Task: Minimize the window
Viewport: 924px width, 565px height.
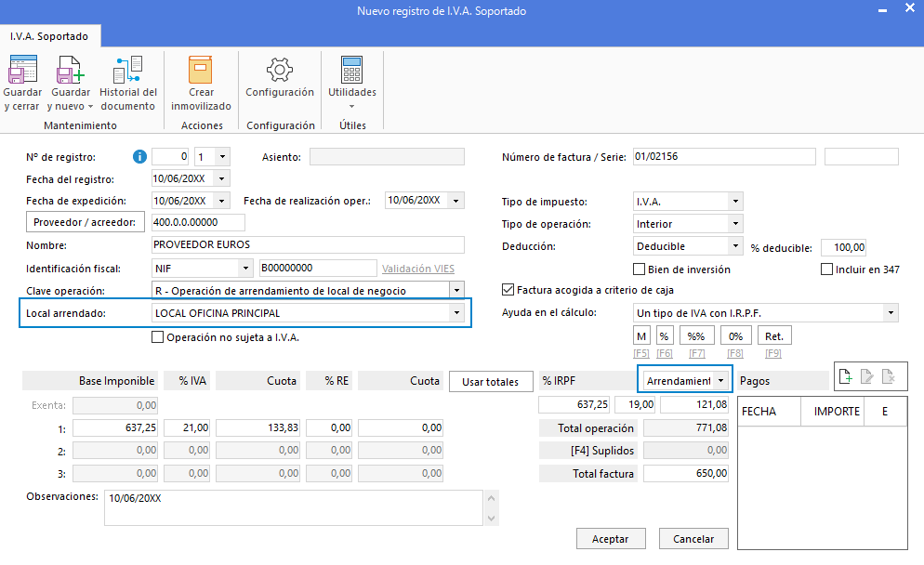Action: click(x=882, y=10)
